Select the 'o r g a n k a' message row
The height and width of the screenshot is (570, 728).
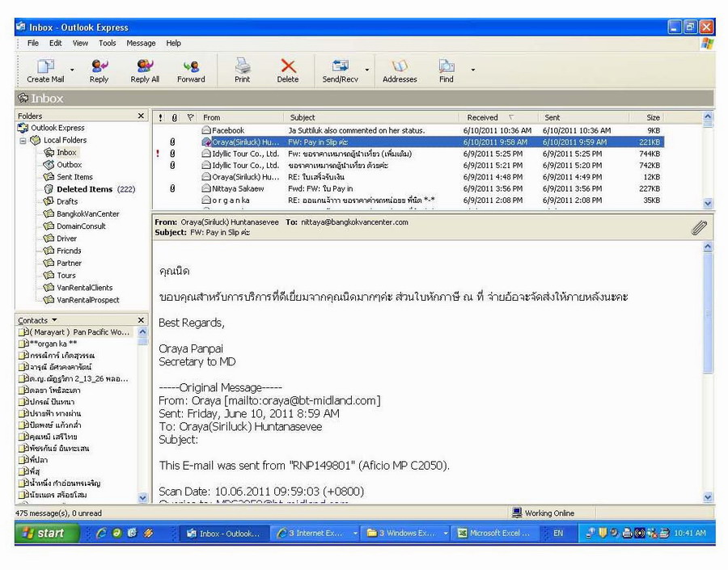(x=409, y=200)
